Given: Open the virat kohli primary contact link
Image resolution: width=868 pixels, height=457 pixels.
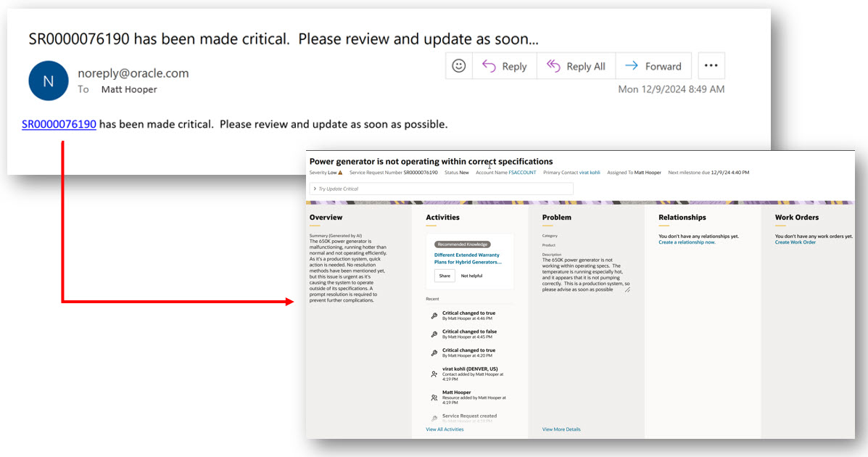Looking at the screenshot, I should (590, 173).
